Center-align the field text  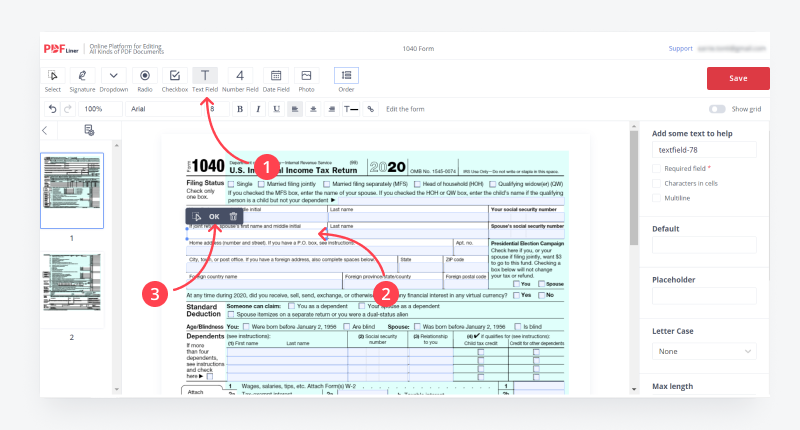(x=313, y=109)
